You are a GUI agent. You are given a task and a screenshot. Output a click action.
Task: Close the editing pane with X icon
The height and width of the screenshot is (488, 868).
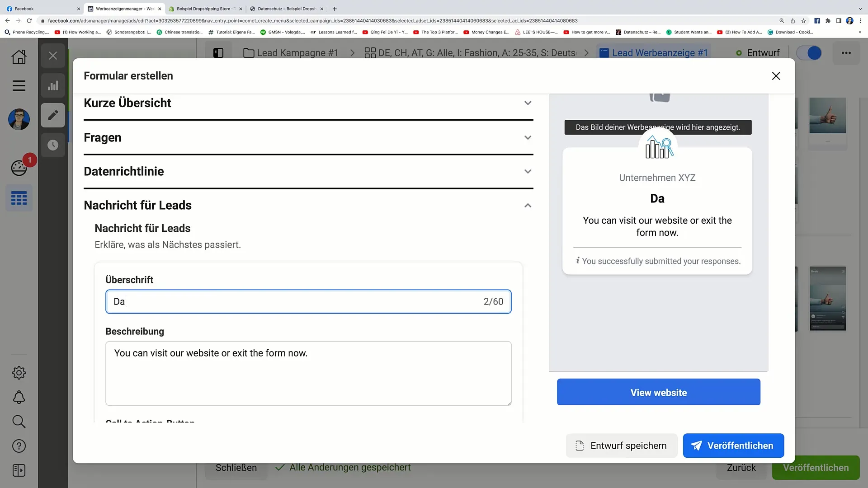pyautogui.click(x=53, y=56)
